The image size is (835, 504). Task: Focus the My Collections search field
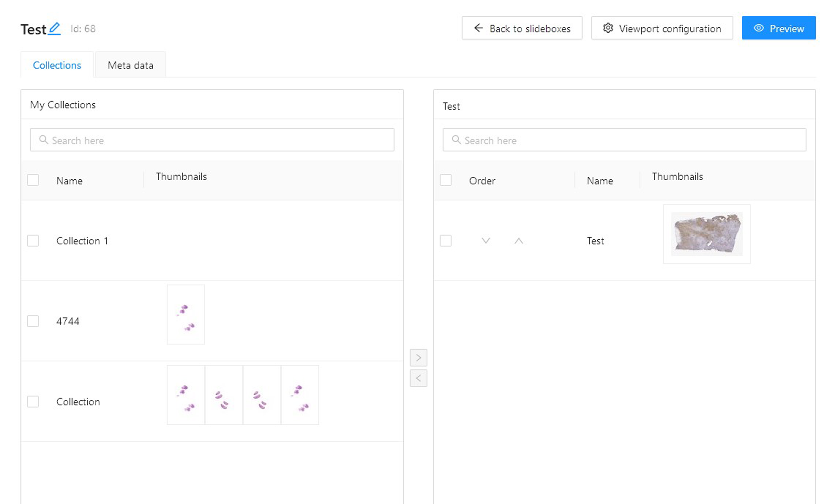[x=220, y=140]
